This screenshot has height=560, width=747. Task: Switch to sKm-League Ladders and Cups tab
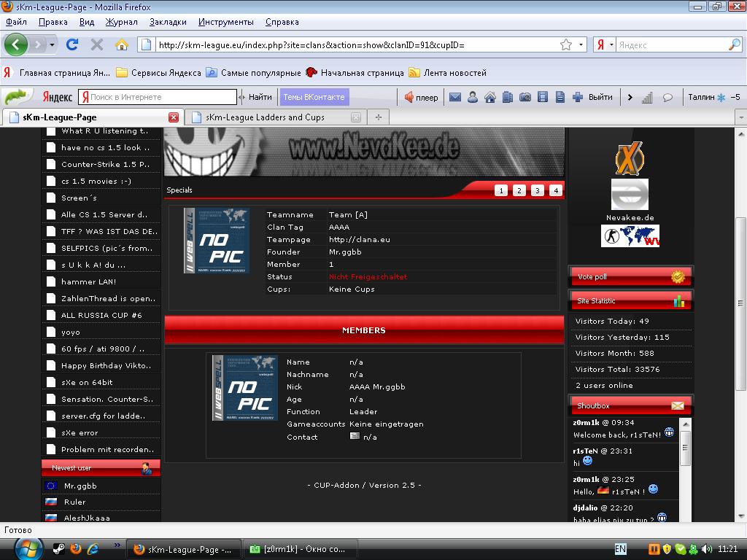click(274, 117)
